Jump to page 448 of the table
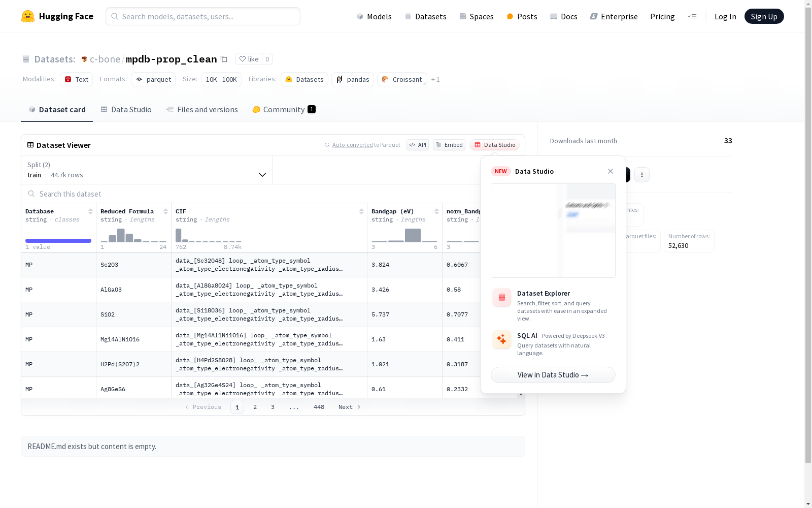 click(x=319, y=407)
